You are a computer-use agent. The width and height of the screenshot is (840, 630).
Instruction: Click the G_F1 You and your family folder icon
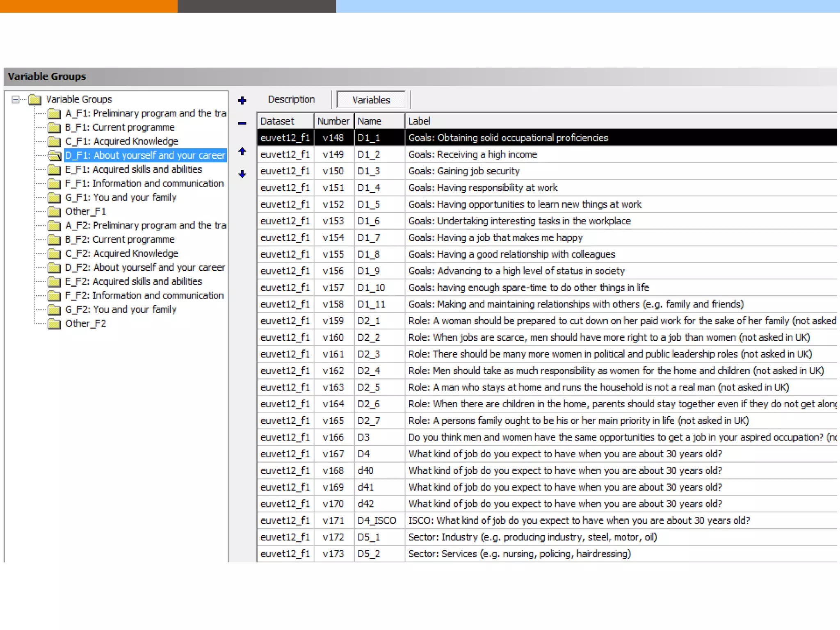[x=54, y=198]
